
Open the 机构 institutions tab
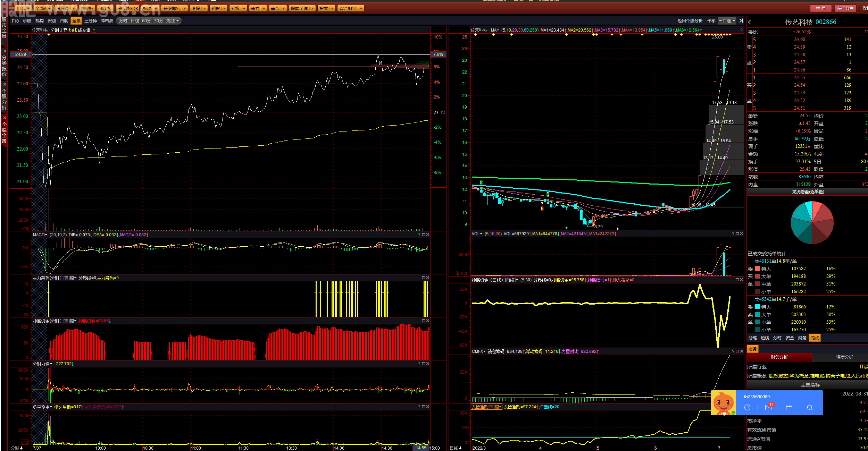[x=40, y=21]
